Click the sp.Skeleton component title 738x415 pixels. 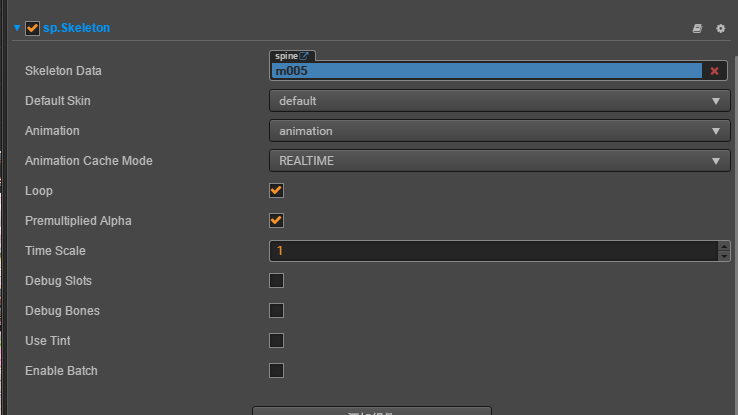point(76,29)
